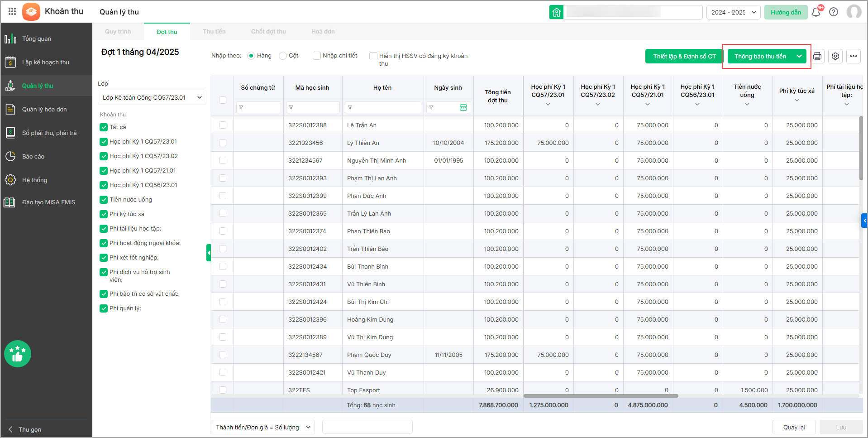
Task: Open the help question mark icon
Action: coord(834,12)
